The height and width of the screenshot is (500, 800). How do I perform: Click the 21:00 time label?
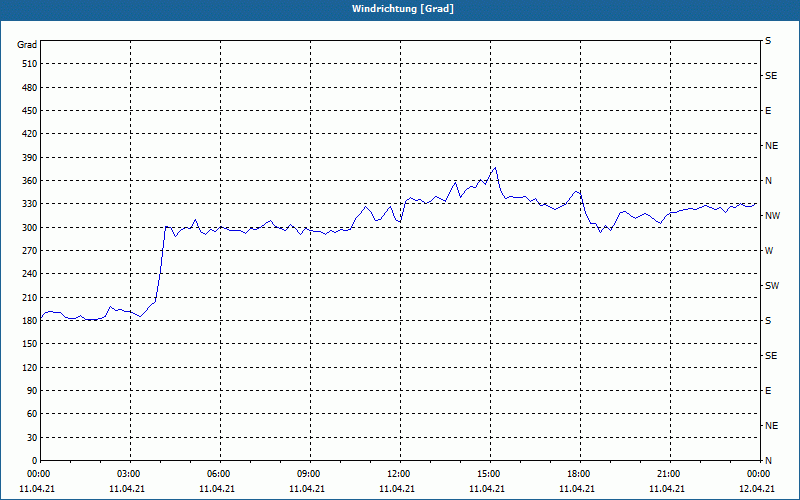tap(670, 474)
